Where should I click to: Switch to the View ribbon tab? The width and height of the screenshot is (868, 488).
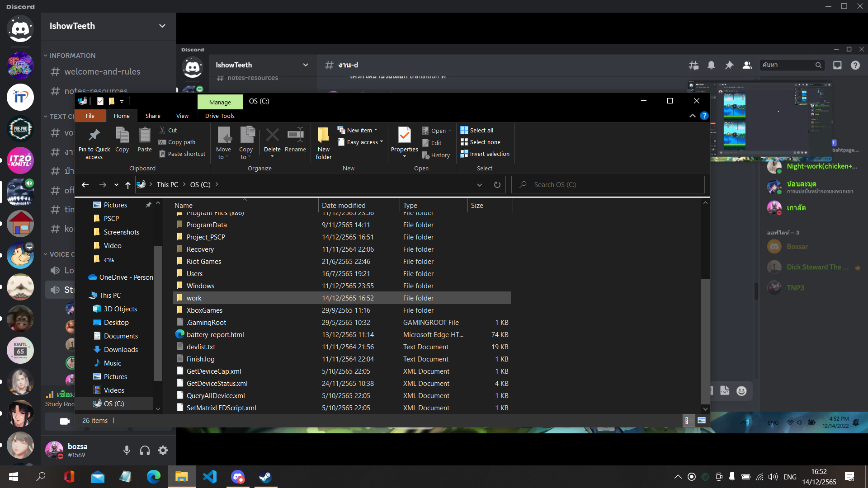[182, 116]
